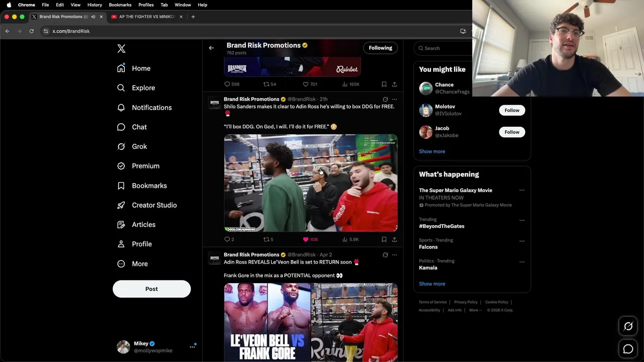
Task: Open the History menu
Action: point(95,5)
